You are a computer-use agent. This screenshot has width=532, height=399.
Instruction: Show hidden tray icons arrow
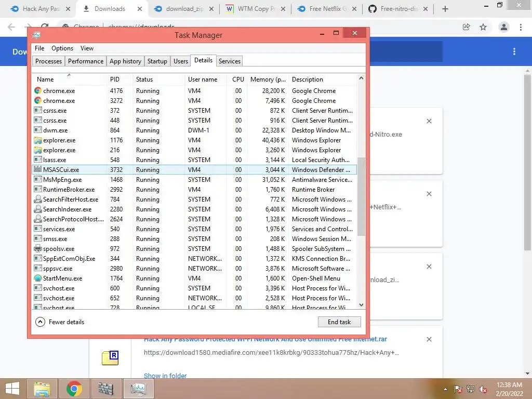click(x=445, y=389)
